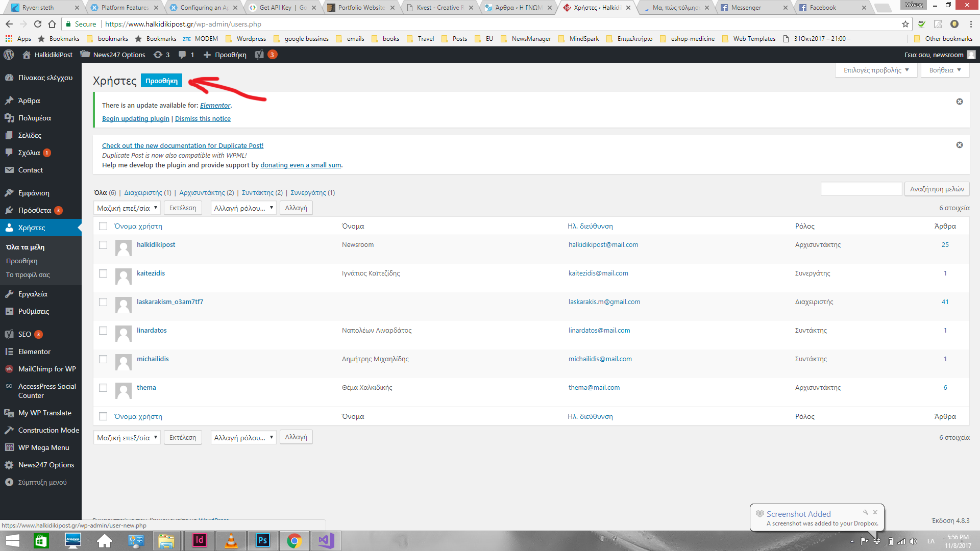
Task: Dismiss the Elementor update notice
Action: point(959,102)
